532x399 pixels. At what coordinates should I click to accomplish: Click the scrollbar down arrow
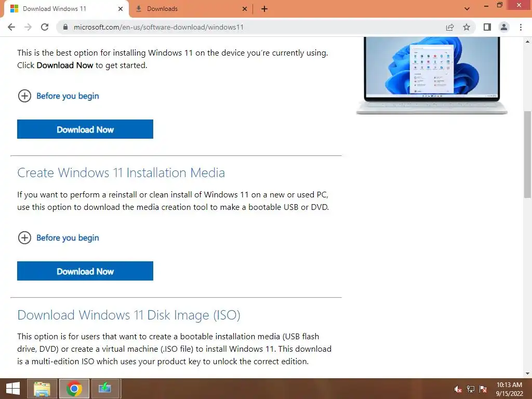[x=527, y=374]
